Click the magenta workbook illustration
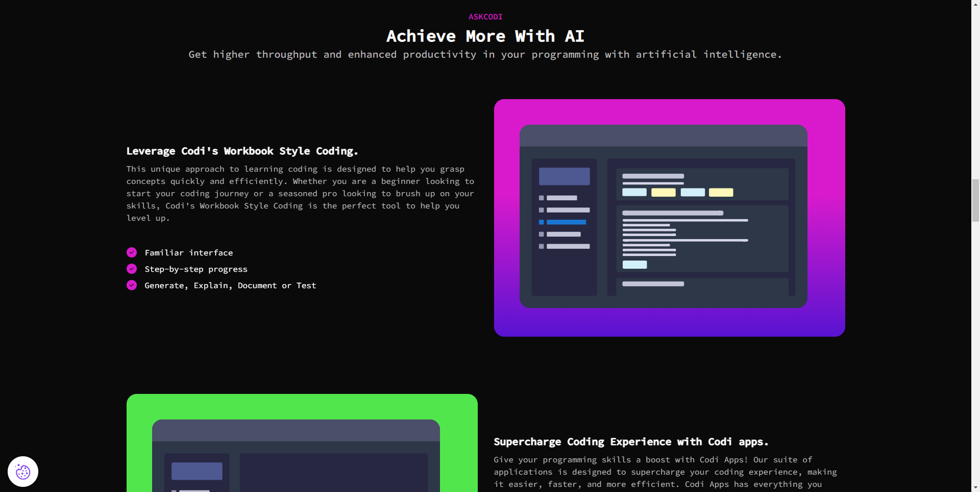 (670, 218)
